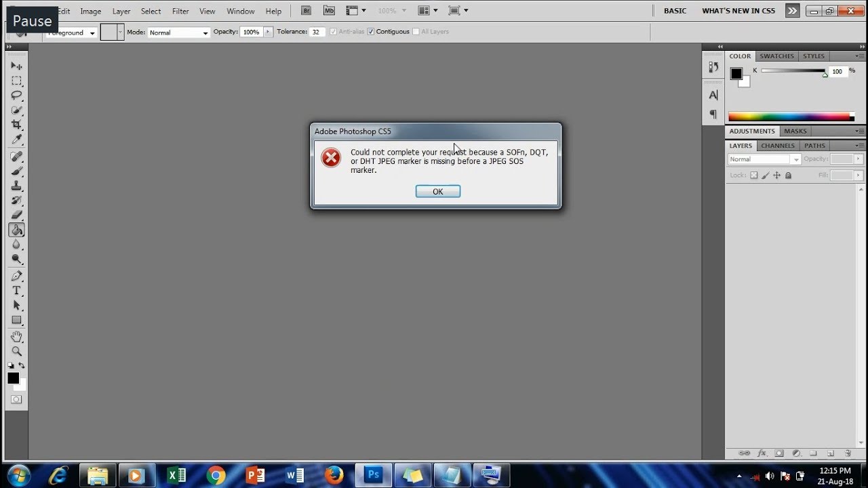Toggle lock position icon
The width and height of the screenshot is (868, 488).
pos(777,176)
